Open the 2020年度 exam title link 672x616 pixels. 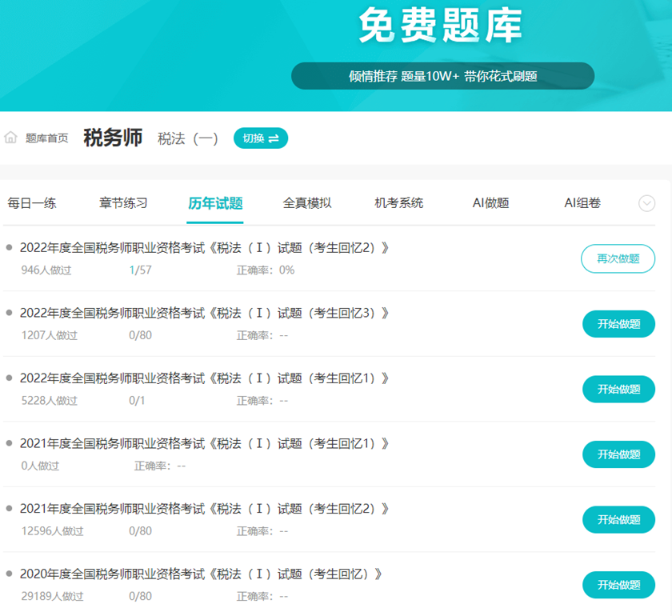point(200,574)
